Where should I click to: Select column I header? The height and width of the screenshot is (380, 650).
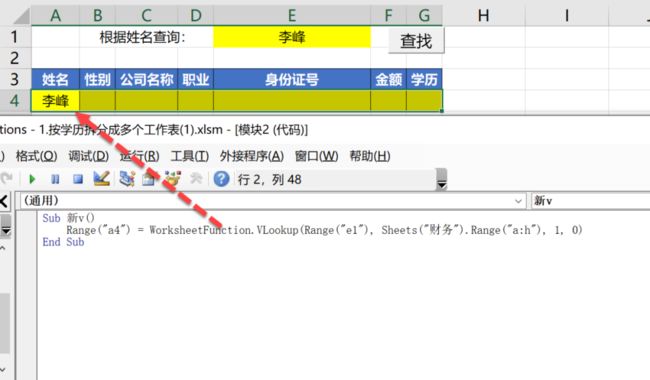(567, 15)
